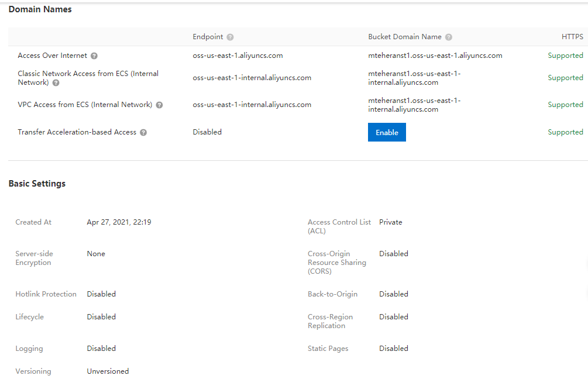Viewport: 588px width, 379px height.
Task: Click the Disabled value of Hotlink Protection
Action: [101, 294]
